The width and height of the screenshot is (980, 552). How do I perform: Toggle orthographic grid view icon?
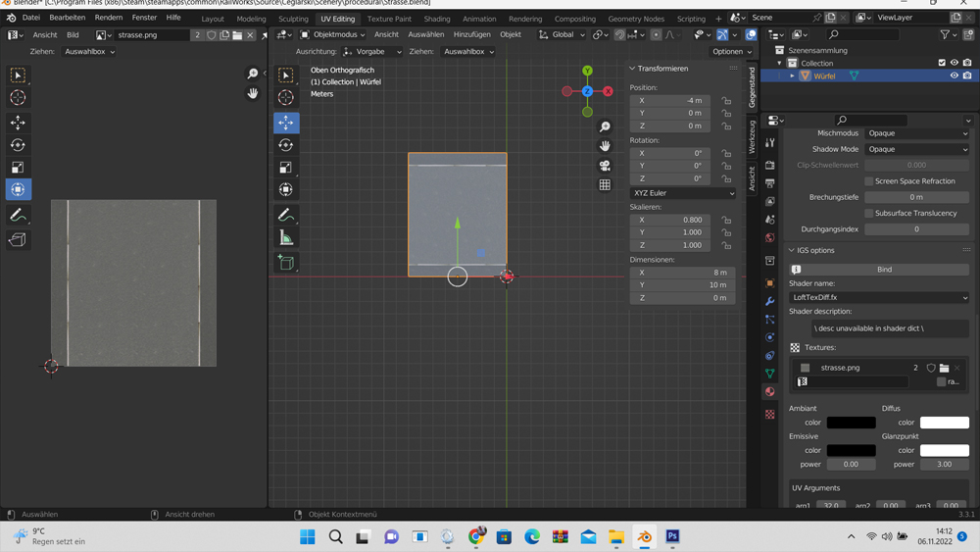coord(605,185)
